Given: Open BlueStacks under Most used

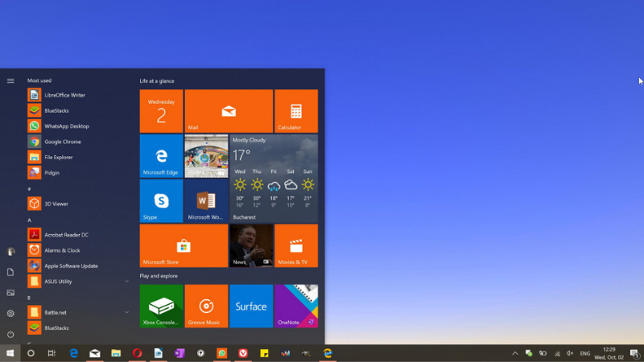Looking at the screenshot, I should click(78, 111).
